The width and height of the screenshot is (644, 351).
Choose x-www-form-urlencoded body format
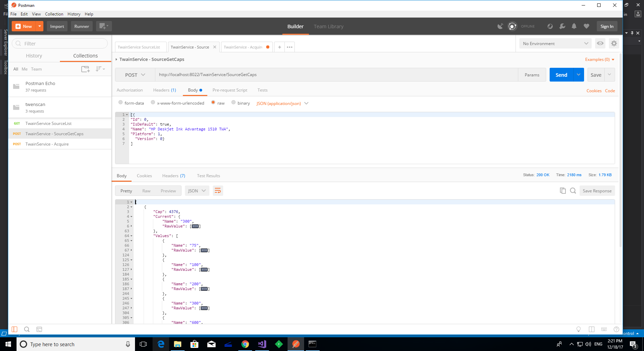pyautogui.click(x=153, y=102)
